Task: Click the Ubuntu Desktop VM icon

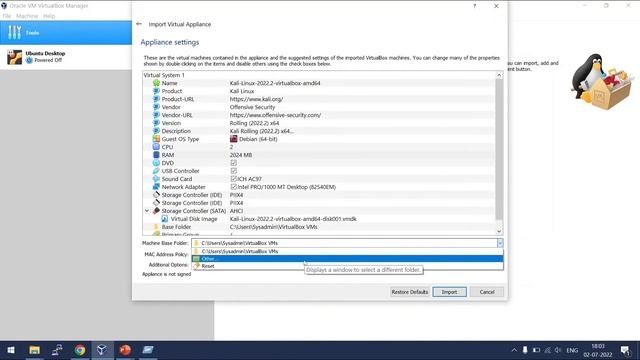Action: pyautogui.click(x=15, y=57)
